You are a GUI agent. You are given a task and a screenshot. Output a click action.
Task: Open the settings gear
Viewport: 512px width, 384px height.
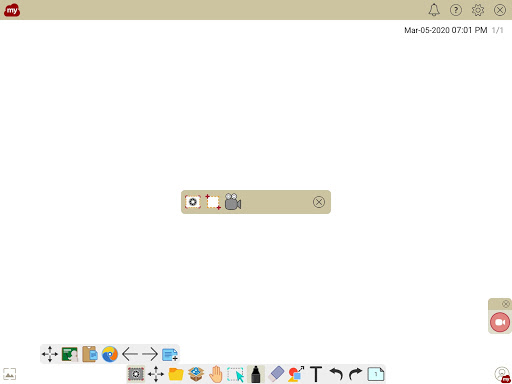point(478,10)
